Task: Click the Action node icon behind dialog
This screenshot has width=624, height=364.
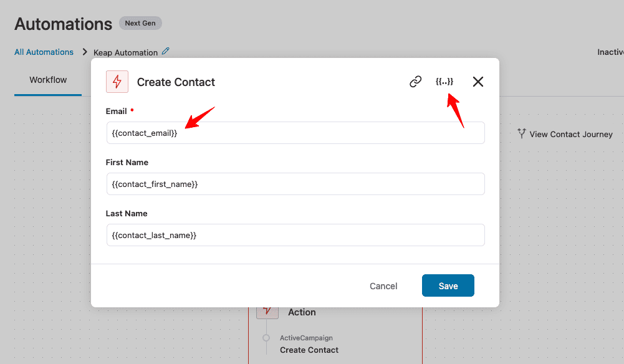Action: point(267,312)
